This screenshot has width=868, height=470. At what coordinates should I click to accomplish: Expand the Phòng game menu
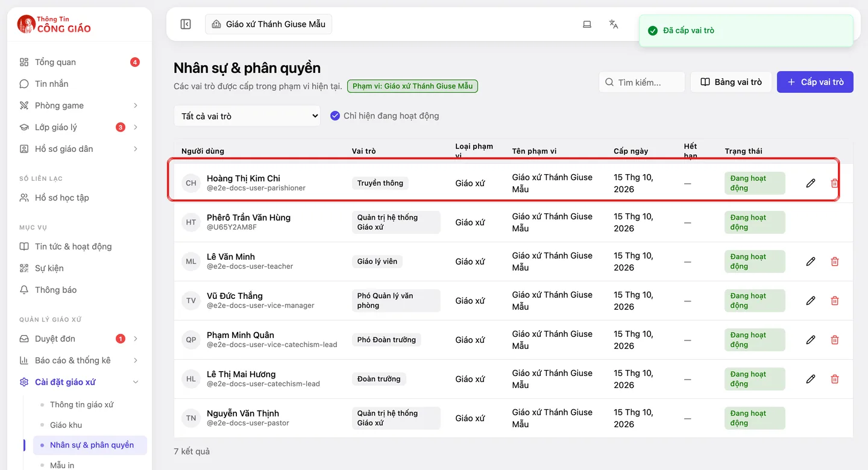point(80,105)
